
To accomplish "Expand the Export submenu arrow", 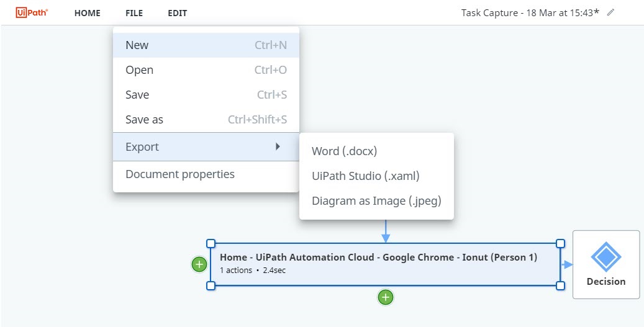I will pyautogui.click(x=278, y=147).
